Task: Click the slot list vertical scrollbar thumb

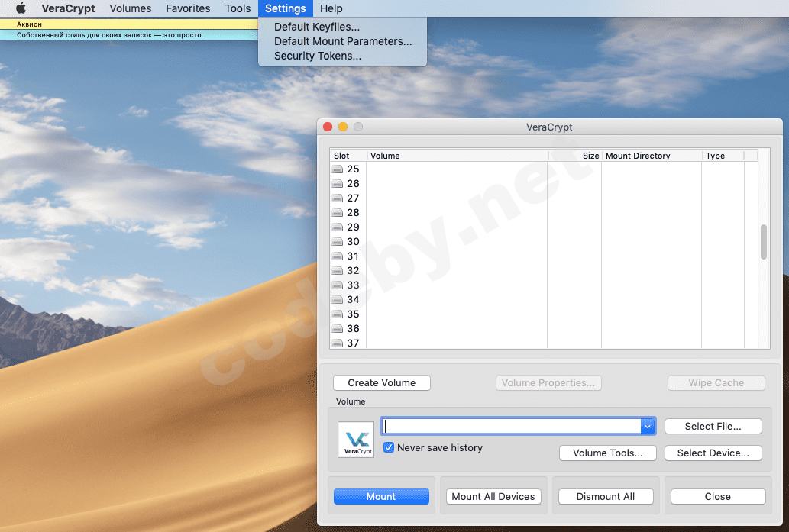Action: (x=763, y=242)
